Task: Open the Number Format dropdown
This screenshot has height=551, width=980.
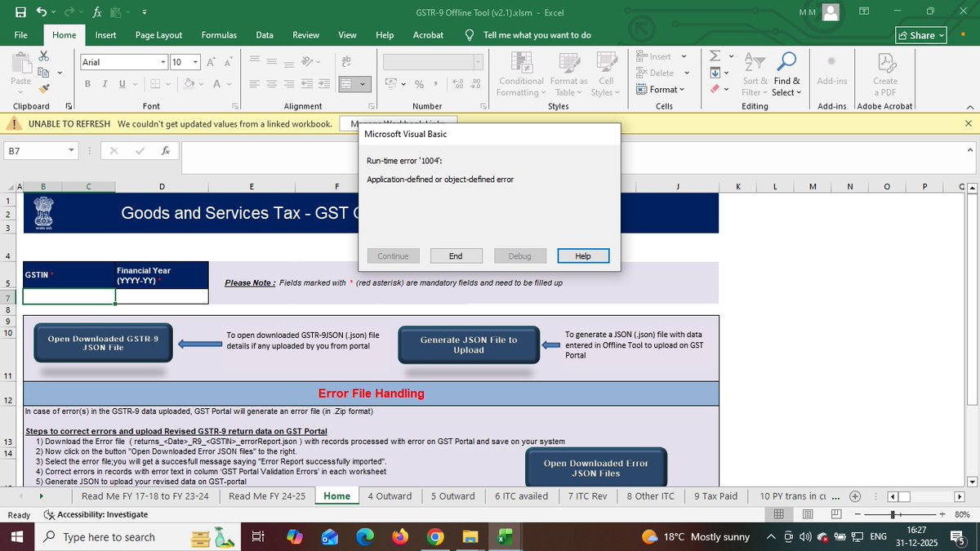Action: [x=478, y=62]
